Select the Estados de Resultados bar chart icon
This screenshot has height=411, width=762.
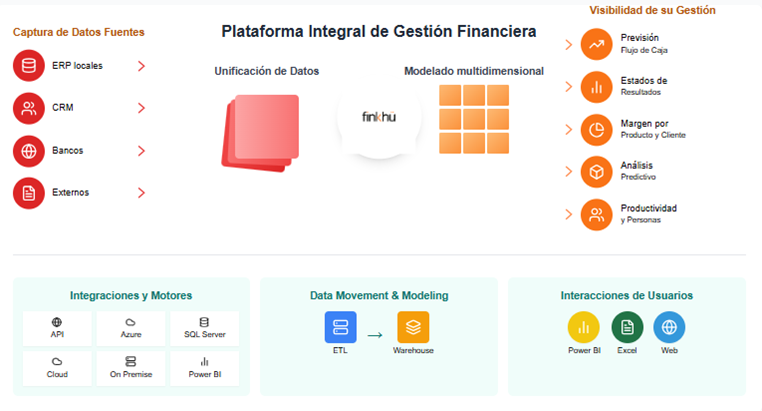click(596, 87)
